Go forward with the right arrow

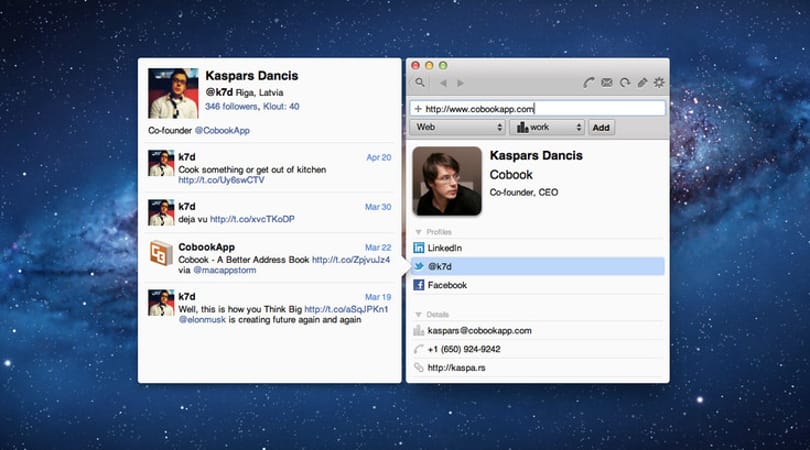[x=460, y=83]
